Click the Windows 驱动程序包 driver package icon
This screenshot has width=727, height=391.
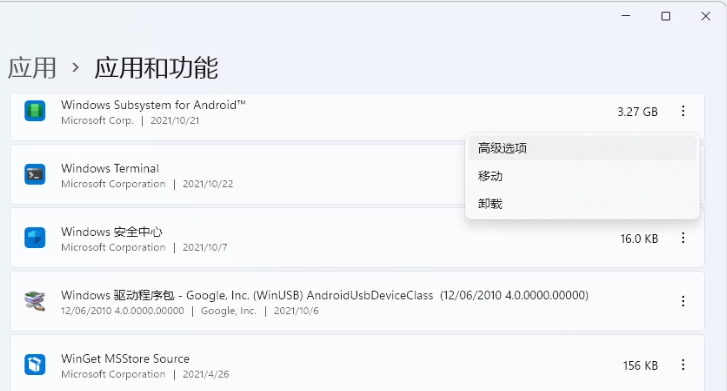(x=35, y=301)
